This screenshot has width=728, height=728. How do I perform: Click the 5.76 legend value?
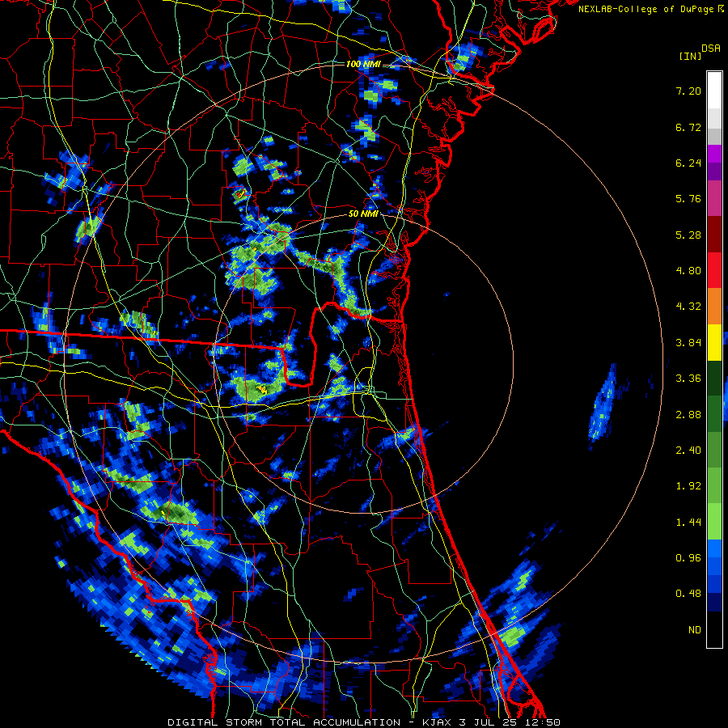point(688,199)
